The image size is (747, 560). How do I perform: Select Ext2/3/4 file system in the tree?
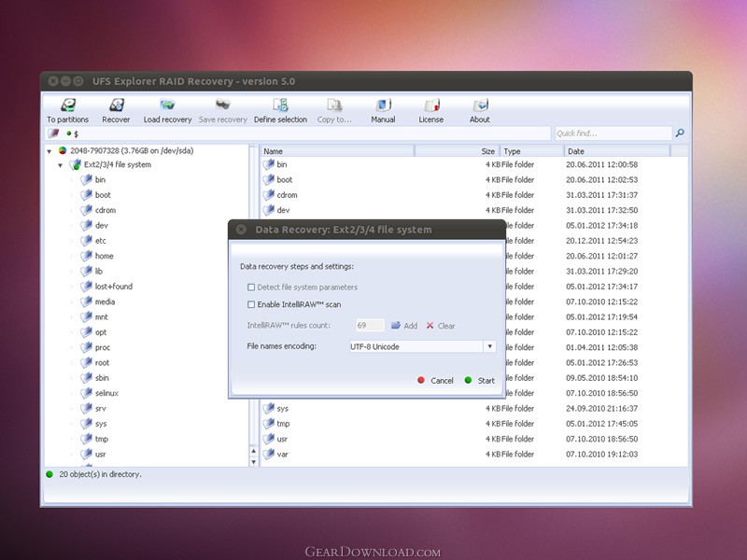(118, 165)
